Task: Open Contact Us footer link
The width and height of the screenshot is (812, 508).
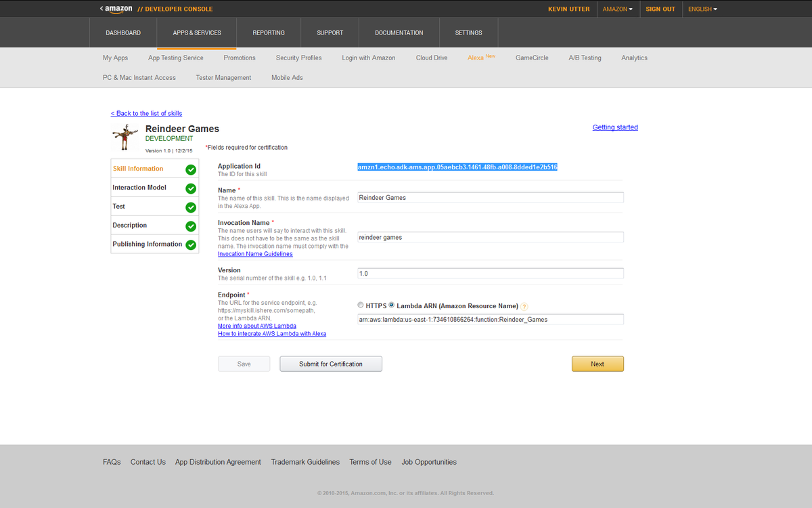Action: tap(148, 462)
